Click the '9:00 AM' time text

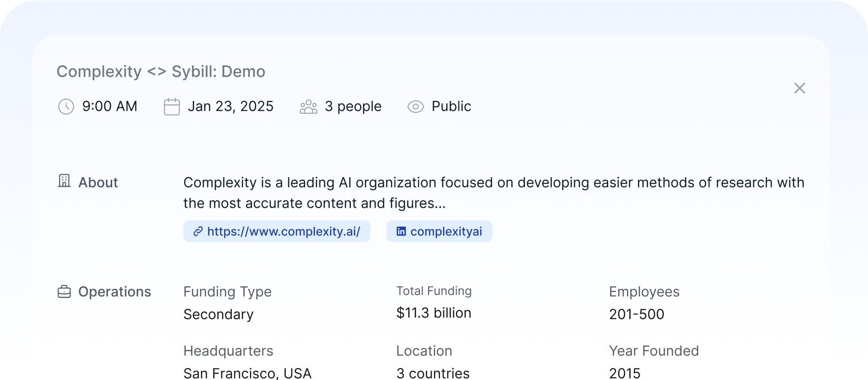click(110, 106)
